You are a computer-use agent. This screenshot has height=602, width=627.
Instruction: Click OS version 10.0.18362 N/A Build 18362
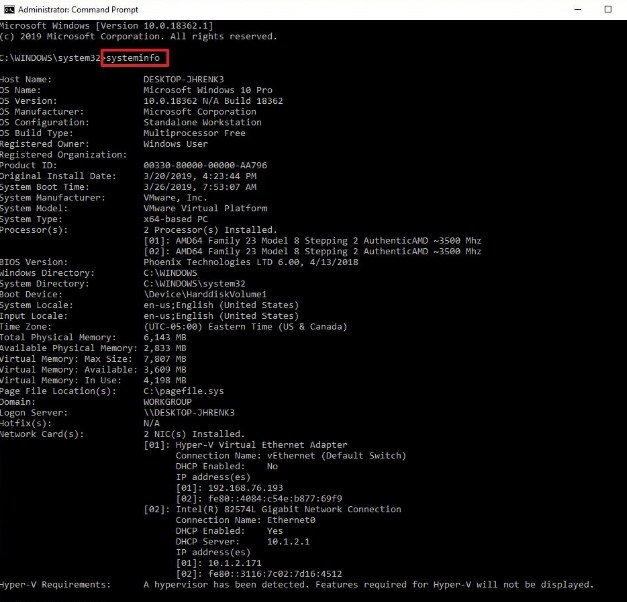point(213,101)
